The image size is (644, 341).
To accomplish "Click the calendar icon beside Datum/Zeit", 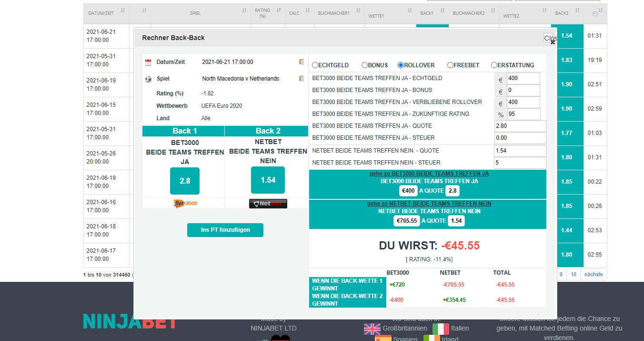I will pos(148,62).
